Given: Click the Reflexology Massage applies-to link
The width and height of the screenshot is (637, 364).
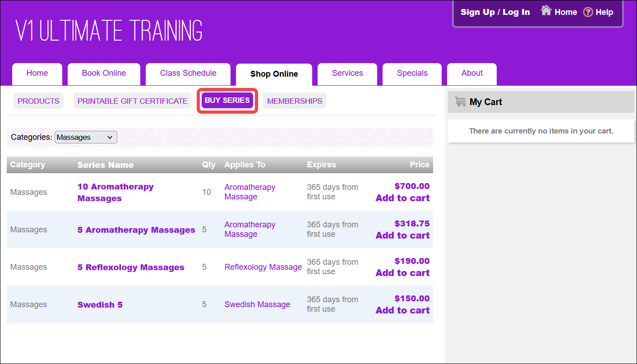Looking at the screenshot, I should 263,267.
